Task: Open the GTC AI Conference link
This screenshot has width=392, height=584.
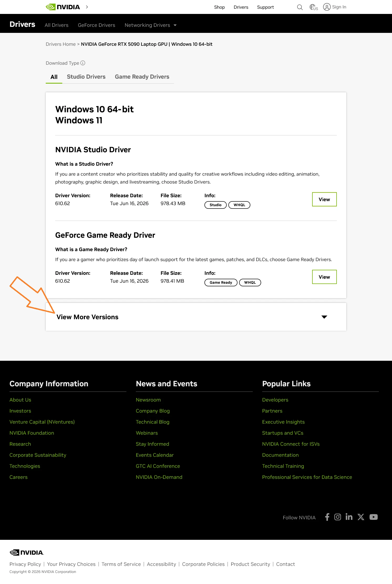Action: click(x=158, y=466)
